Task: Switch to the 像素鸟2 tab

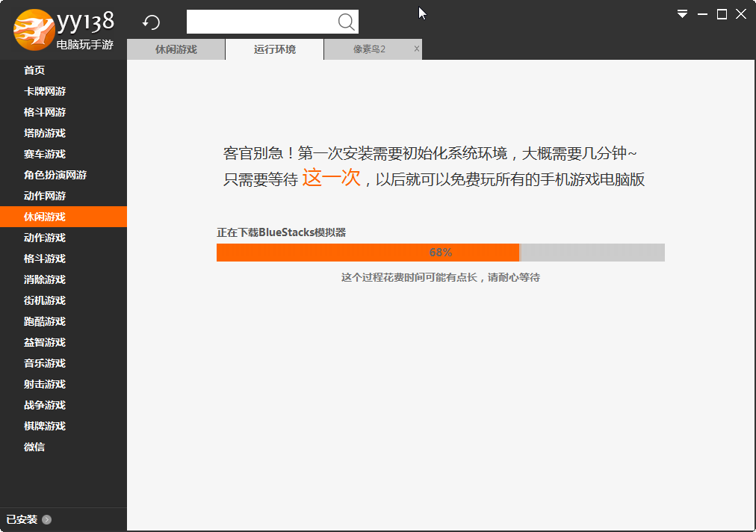Action: (x=369, y=49)
